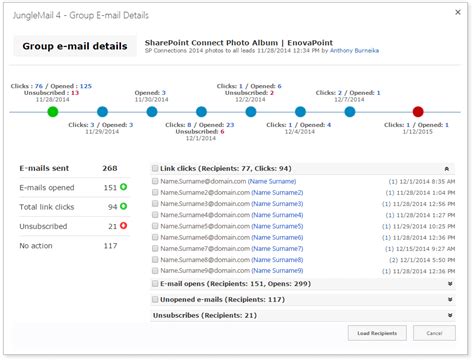Select the green 11/28/2014 timeline marker
The height and width of the screenshot is (361, 474).
(x=53, y=112)
